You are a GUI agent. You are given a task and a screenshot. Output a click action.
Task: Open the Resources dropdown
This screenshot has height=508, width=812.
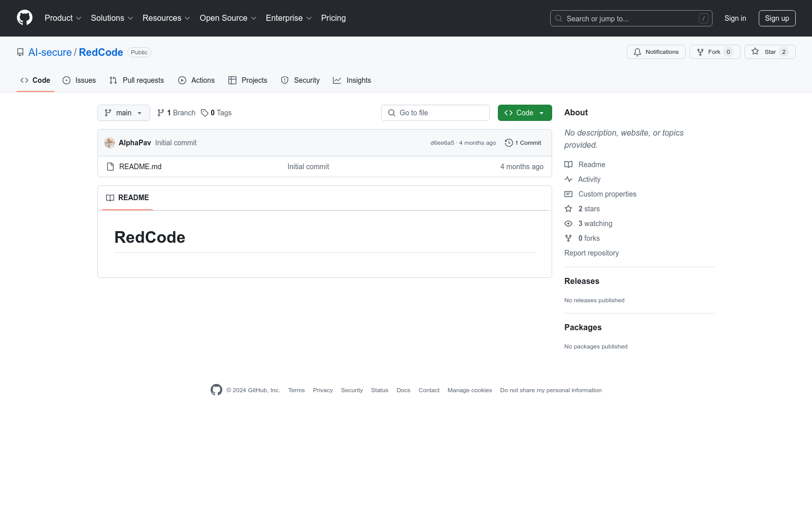pyautogui.click(x=166, y=18)
